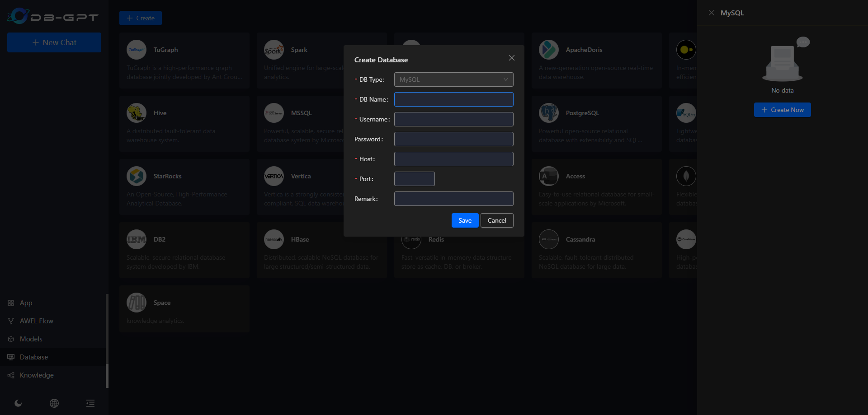This screenshot has height=415, width=868.
Task: Click the HBase logo icon
Action: coord(274,239)
